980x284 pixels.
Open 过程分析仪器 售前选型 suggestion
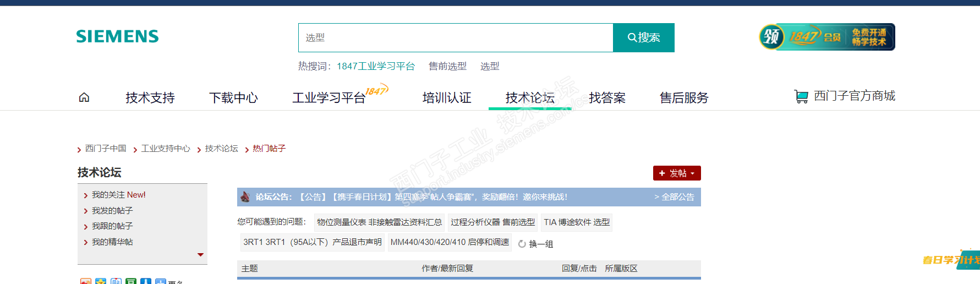[x=492, y=222]
